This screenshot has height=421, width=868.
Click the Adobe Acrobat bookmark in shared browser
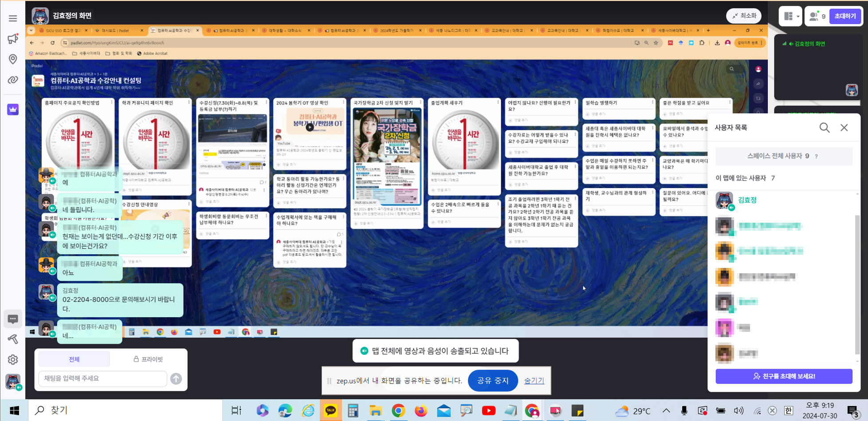152,53
